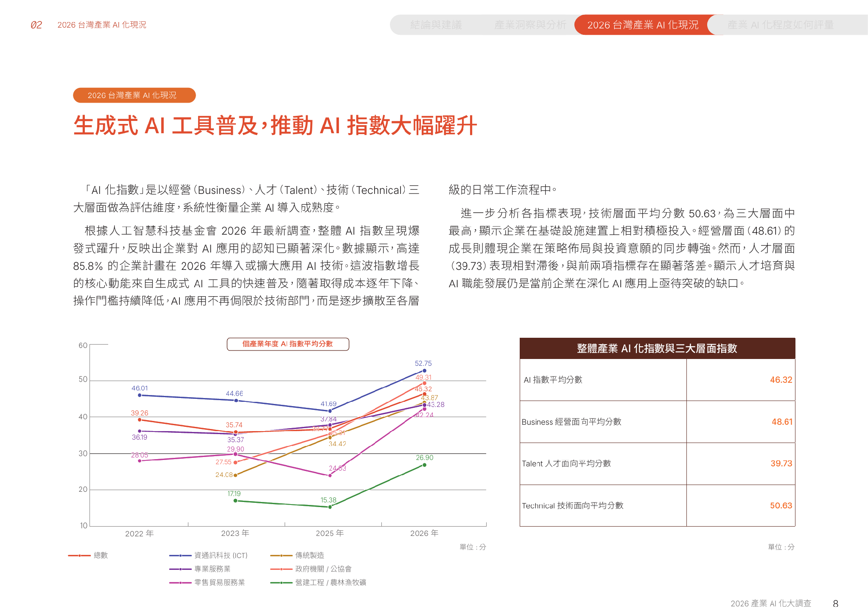Click the Business 經營面向平均分數 row label
868x614 pixels.
(x=571, y=422)
